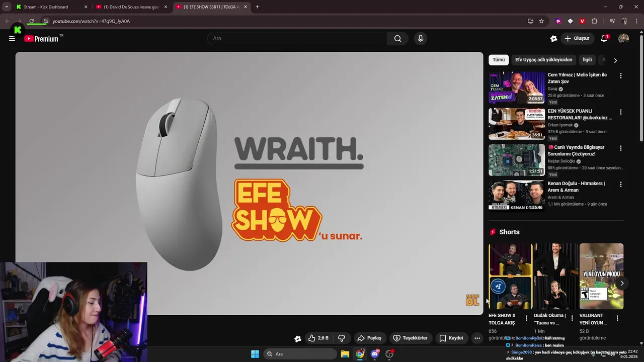Click Paylaş share button
This screenshot has width=644, height=362.
click(369, 338)
